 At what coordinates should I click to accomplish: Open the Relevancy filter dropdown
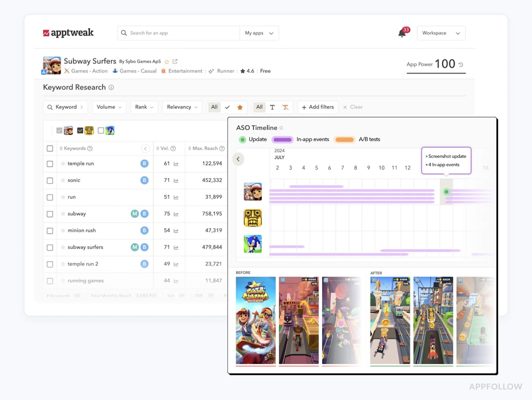tap(182, 107)
